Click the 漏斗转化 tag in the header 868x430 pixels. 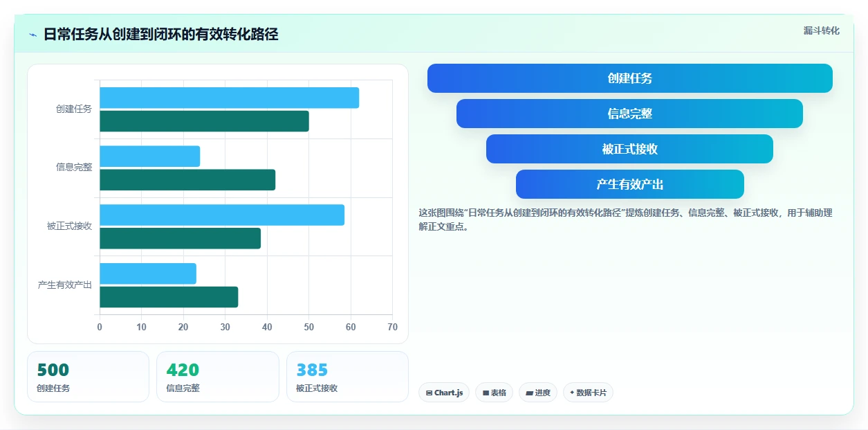pyautogui.click(x=822, y=30)
